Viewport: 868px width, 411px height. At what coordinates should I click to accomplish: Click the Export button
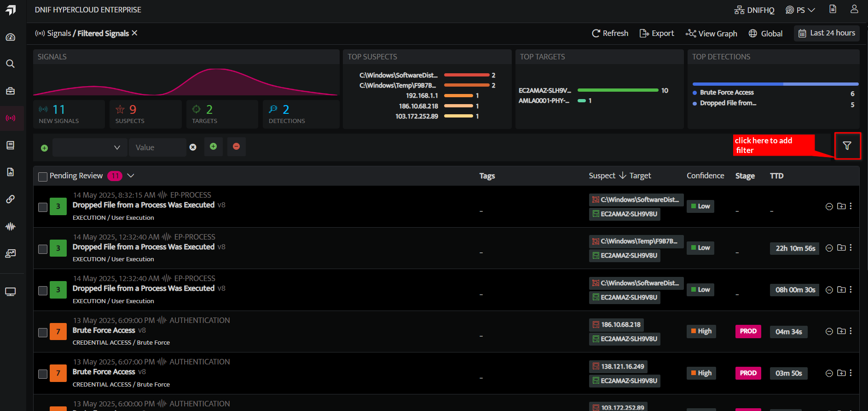pyautogui.click(x=657, y=33)
